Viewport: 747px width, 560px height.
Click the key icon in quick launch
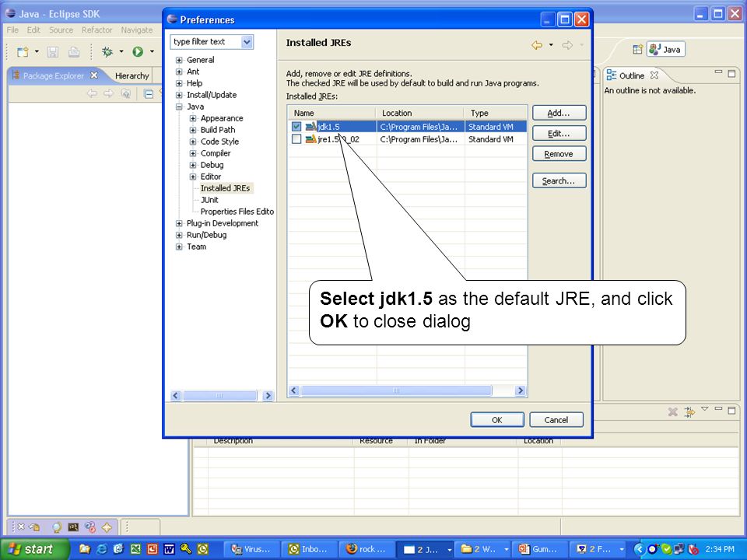point(186,549)
